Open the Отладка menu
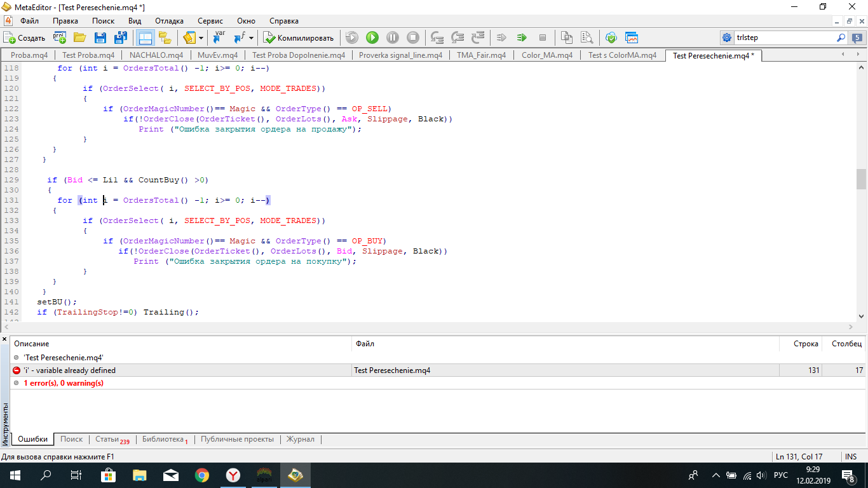This screenshot has width=868, height=488. [x=169, y=21]
